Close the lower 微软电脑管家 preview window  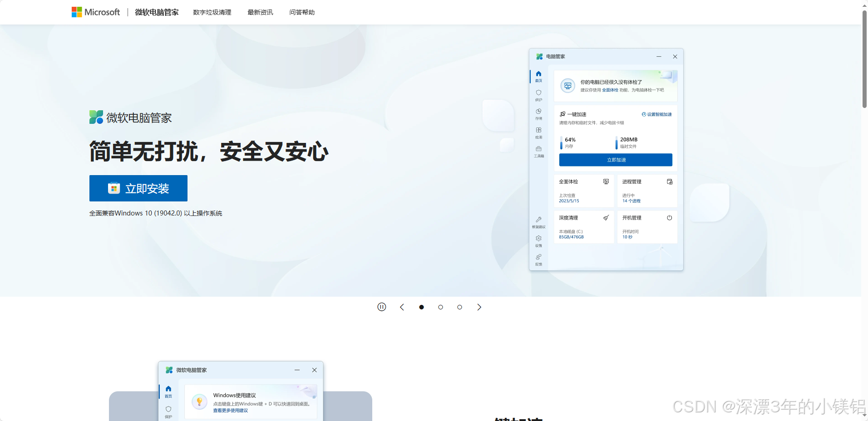315,370
